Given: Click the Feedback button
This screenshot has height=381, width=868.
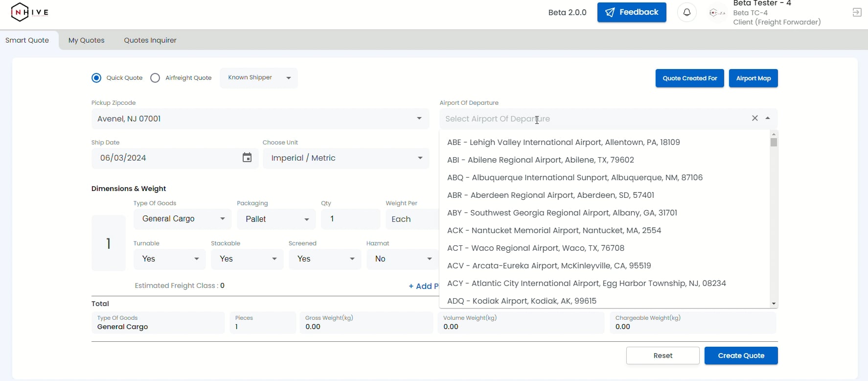Looking at the screenshot, I should point(632,12).
